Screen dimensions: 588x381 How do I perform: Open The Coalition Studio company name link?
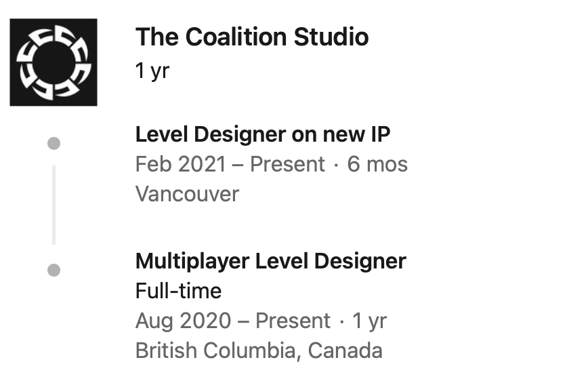point(252,37)
